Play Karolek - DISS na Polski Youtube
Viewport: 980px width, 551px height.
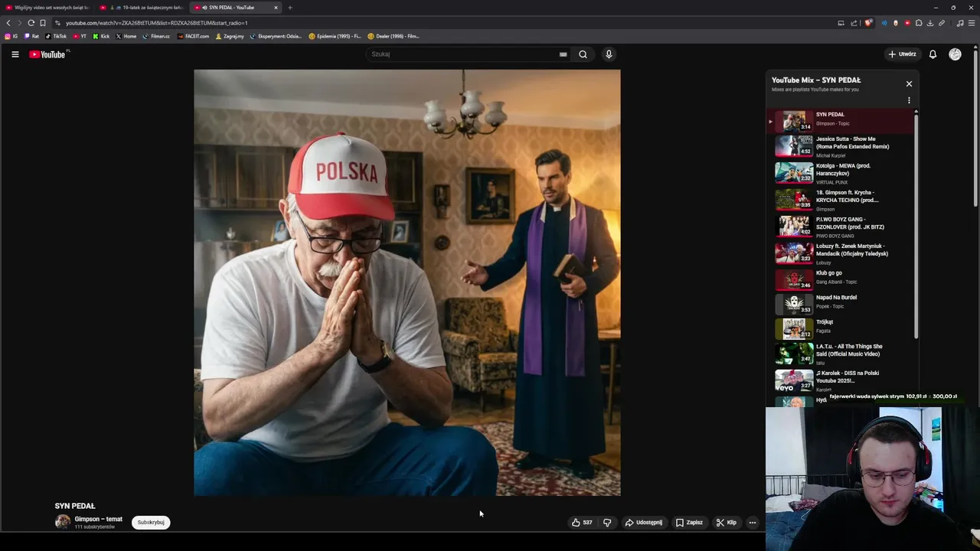click(x=844, y=380)
